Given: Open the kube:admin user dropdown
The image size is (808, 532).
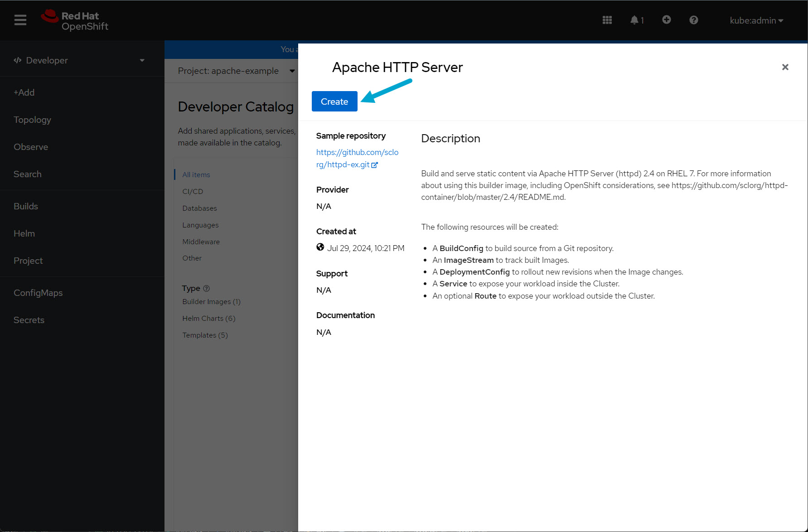Looking at the screenshot, I should pos(756,20).
